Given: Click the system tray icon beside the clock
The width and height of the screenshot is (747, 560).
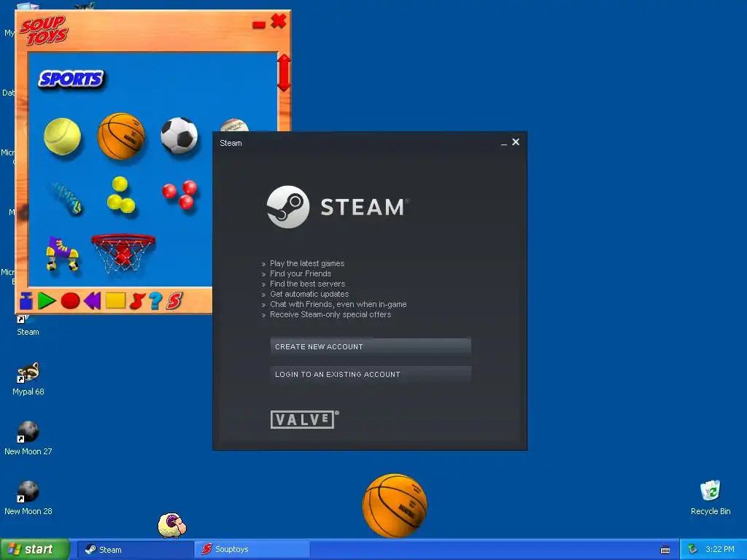Looking at the screenshot, I should tap(693, 549).
